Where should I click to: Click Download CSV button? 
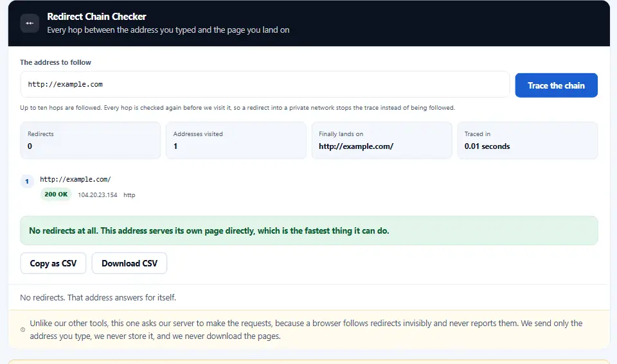(x=129, y=263)
